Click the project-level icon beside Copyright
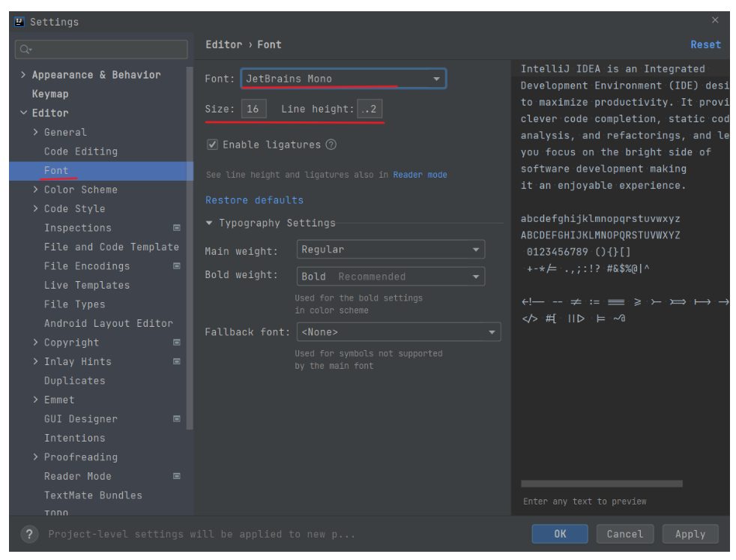 177,342
